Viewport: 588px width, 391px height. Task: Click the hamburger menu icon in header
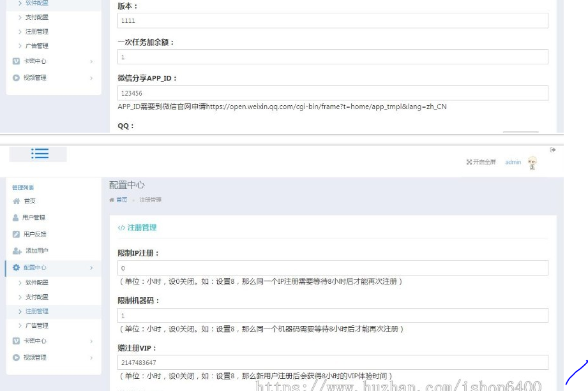pos(40,154)
